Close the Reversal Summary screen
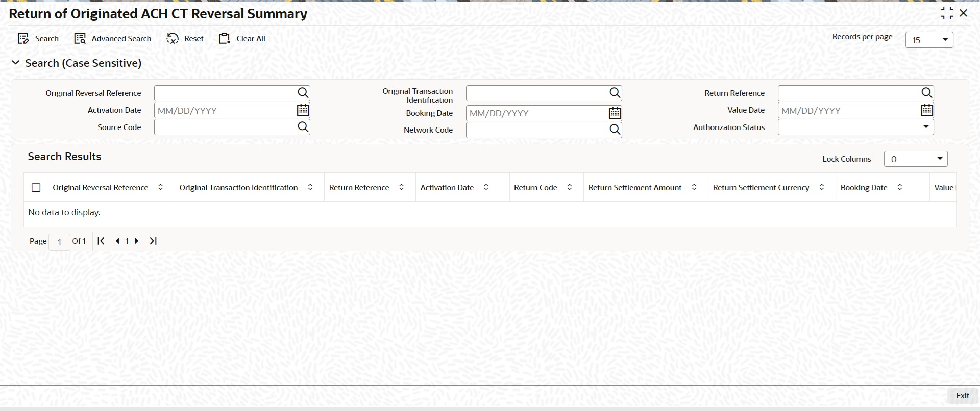980x411 pixels. tap(964, 13)
